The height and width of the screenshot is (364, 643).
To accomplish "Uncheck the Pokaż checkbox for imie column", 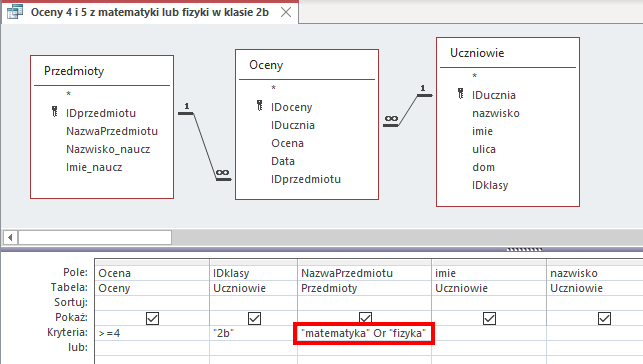I will pyautogui.click(x=489, y=318).
